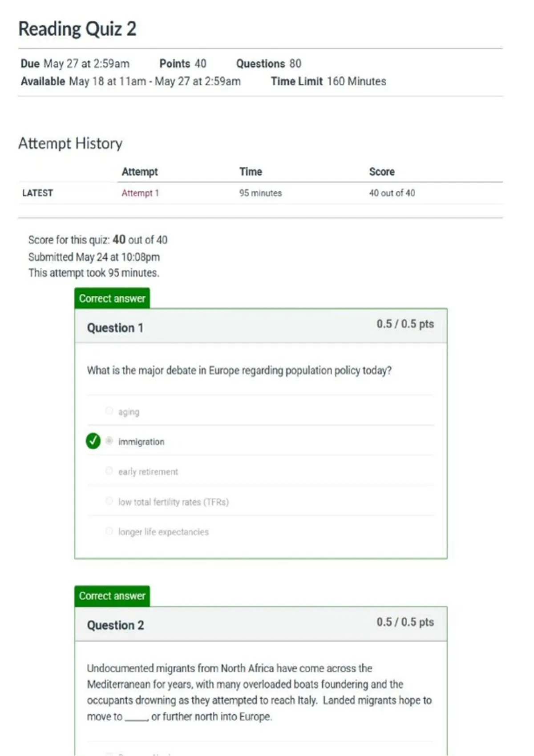Click the Question 2 prompt text about migrants
This screenshot has width=534, height=756.
[259, 692]
